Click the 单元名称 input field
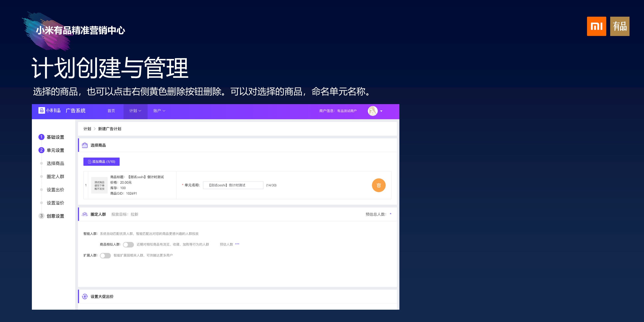644x322 pixels. coord(233,185)
